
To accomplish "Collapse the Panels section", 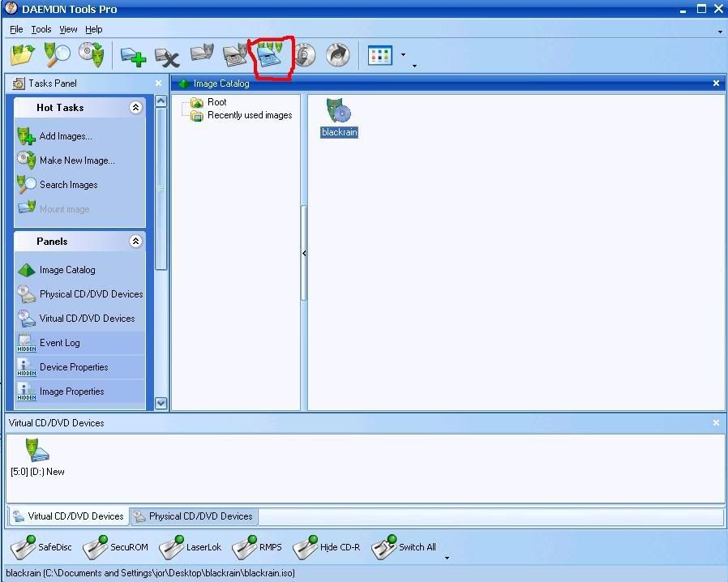I will pyautogui.click(x=135, y=242).
